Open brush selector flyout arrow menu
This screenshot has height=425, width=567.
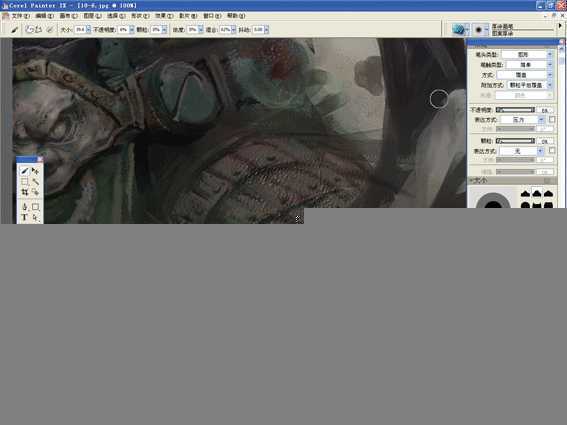point(560,26)
